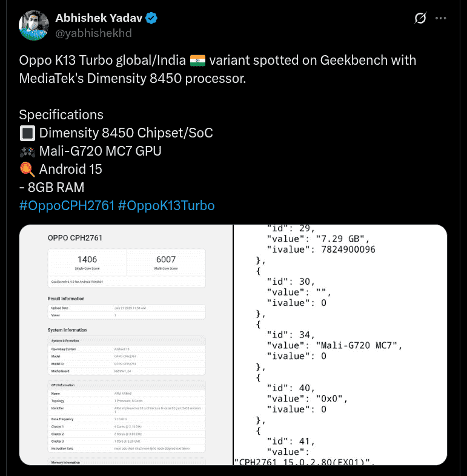Click the India flag emoji
Image resolution: width=467 pixels, height=476 pixels.
pos(198,61)
